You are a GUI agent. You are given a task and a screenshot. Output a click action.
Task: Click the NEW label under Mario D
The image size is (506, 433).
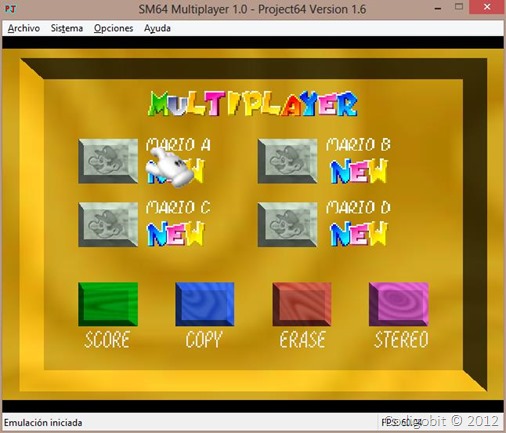pyautogui.click(x=358, y=234)
